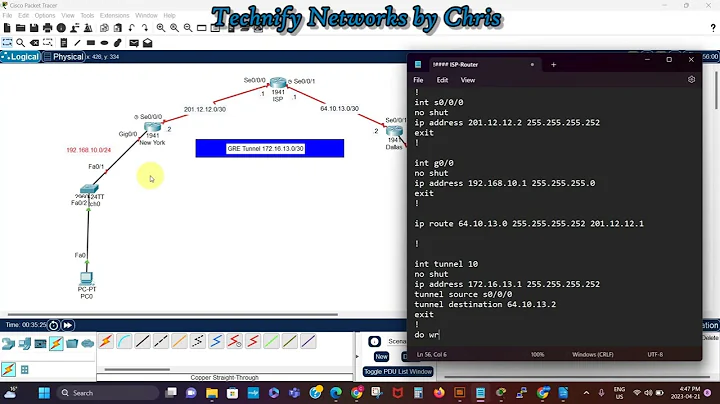Screen dimensions: 720x404
Task: Select the End Devices category icon
Action: click(x=24, y=343)
